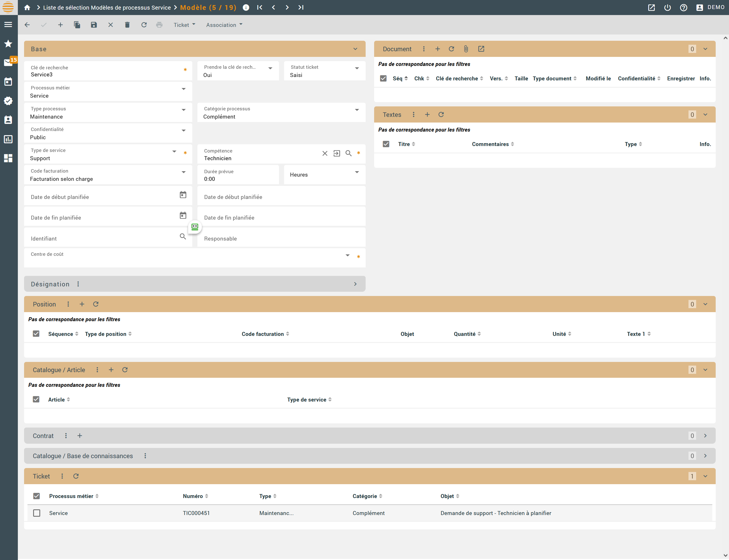This screenshot has width=729, height=560.
Task: Open calendar icon in sidebar
Action: [8, 82]
